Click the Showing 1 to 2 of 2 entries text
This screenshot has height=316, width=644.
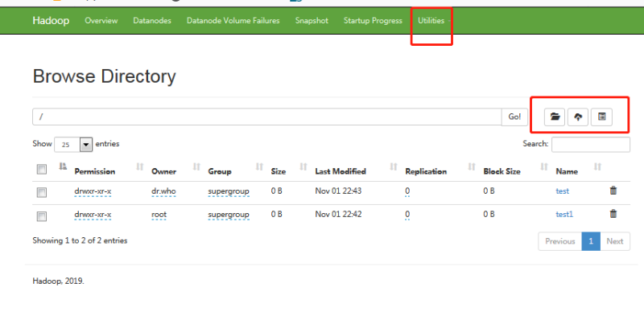(80, 240)
